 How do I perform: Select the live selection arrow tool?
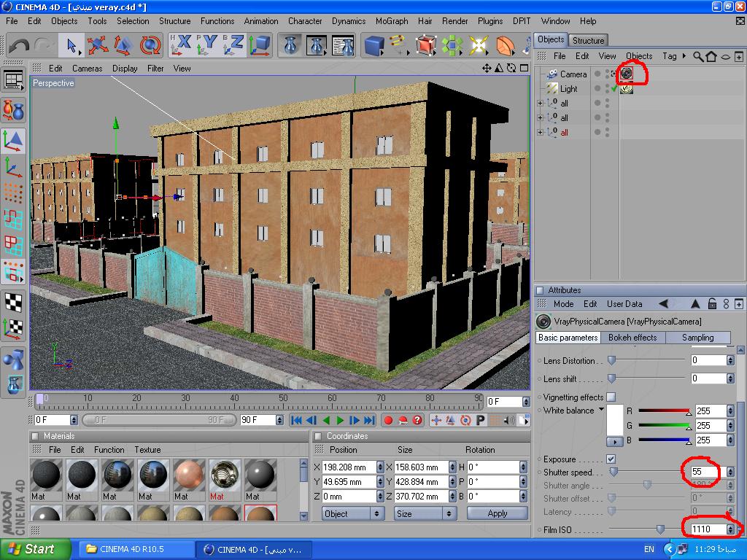71,46
